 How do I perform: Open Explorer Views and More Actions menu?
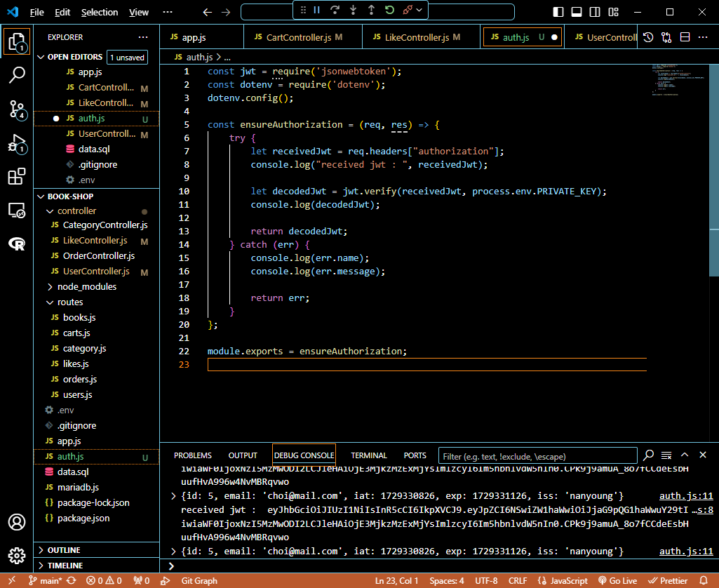point(143,37)
